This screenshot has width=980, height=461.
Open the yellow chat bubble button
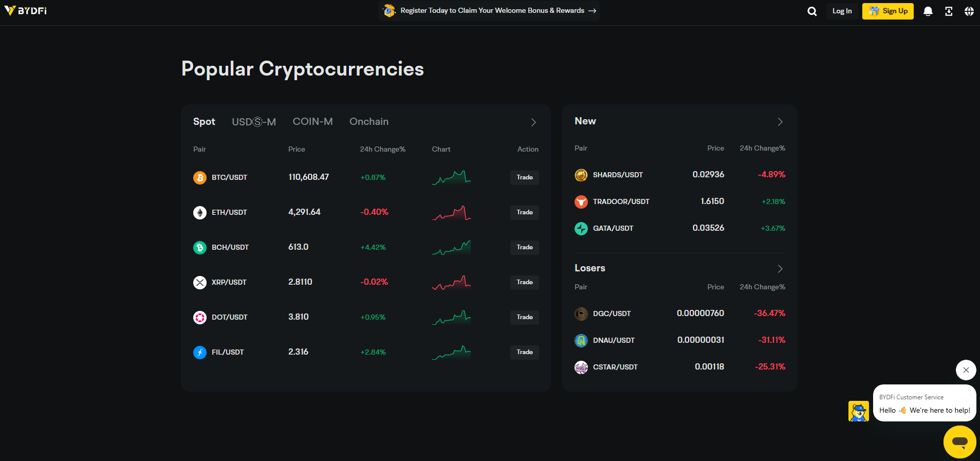tap(959, 442)
